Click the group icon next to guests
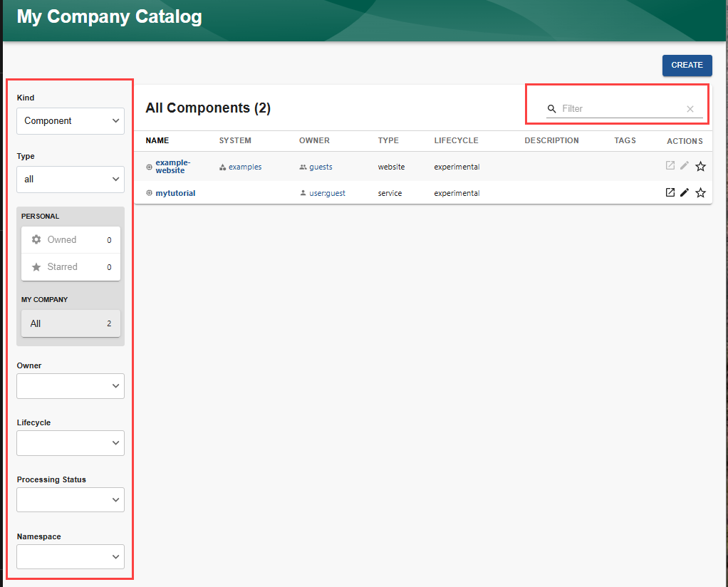 (x=302, y=166)
